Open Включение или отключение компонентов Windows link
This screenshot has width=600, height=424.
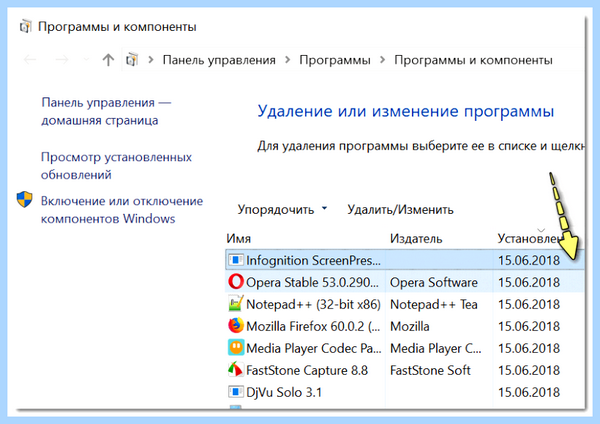point(122,210)
